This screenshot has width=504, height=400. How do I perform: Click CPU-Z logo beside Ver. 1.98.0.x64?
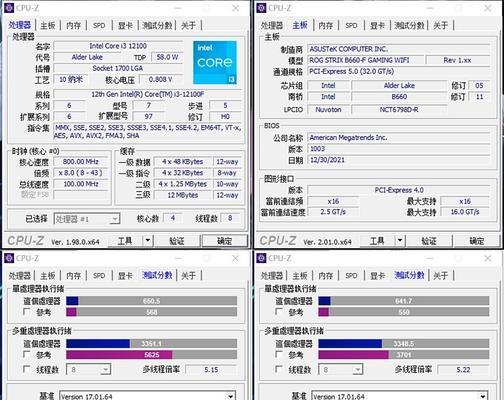pyautogui.click(x=26, y=241)
